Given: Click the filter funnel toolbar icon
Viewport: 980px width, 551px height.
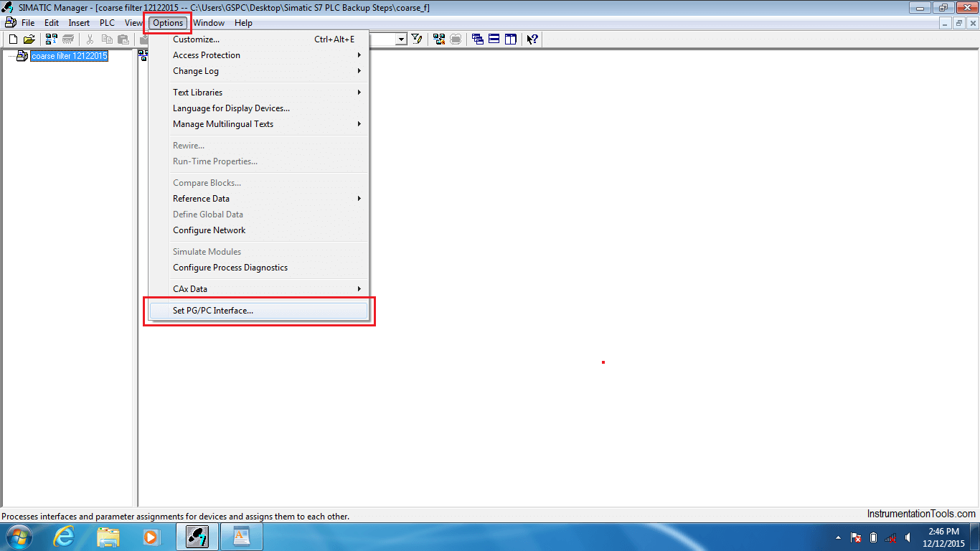Looking at the screenshot, I should (x=416, y=39).
